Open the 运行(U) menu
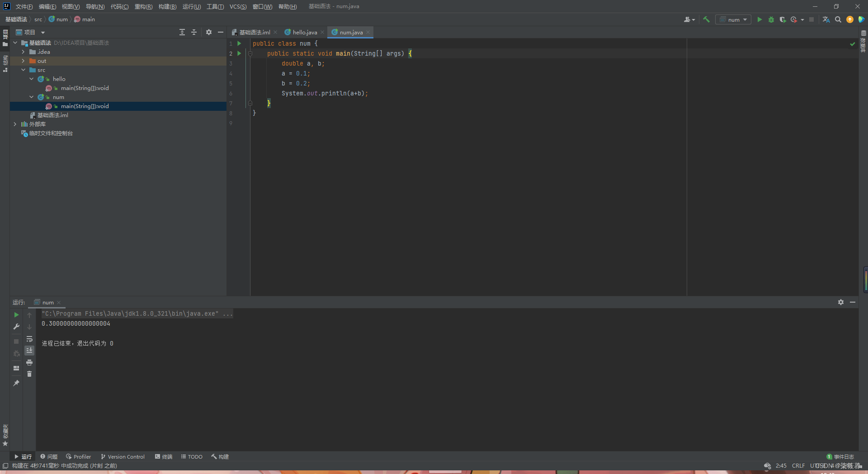 (191, 6)
